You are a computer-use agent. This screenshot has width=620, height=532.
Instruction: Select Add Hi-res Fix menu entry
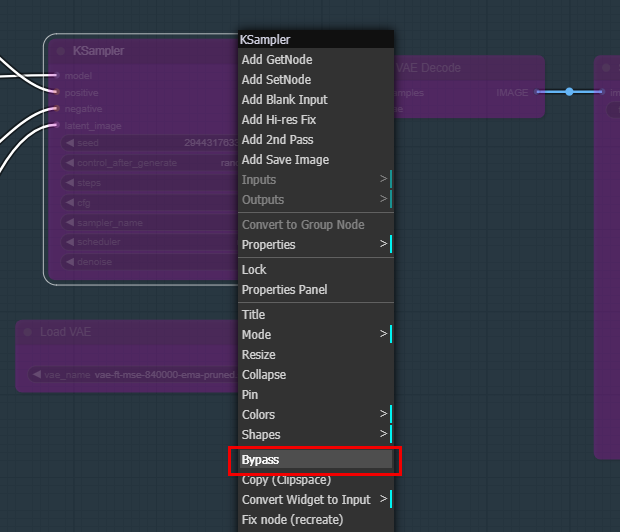pos(316,120)
